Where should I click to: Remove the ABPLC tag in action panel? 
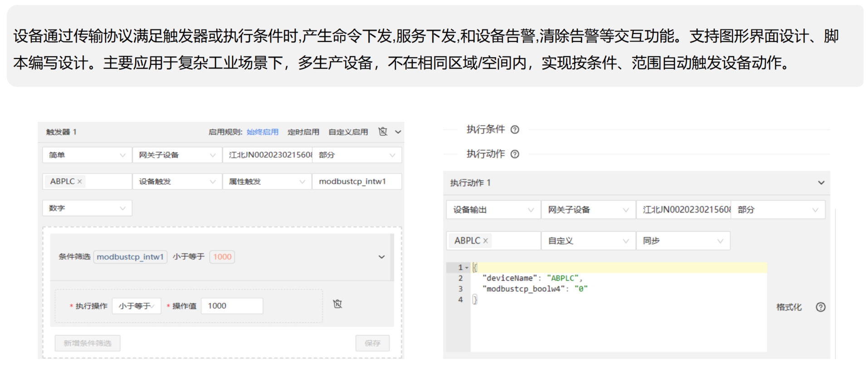(x=485, y=241)
